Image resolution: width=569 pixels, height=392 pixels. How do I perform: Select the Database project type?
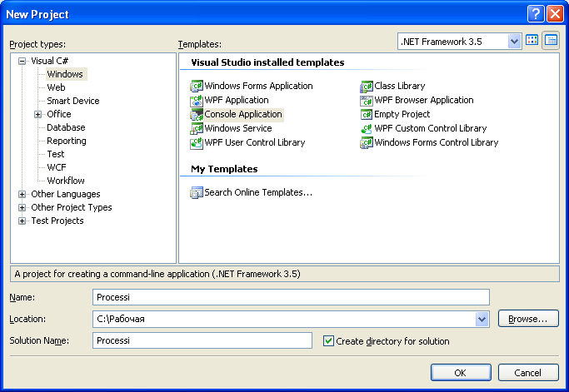(x=66, y=127)
